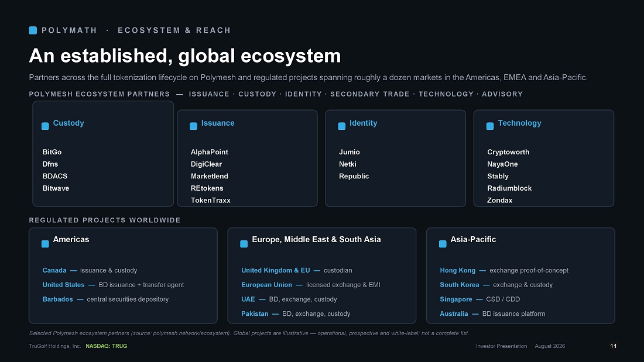The height and width of the screenshot is (362, 644).
Task: Click AlphaPoint in the Issuance list
Action: point(209,152)
